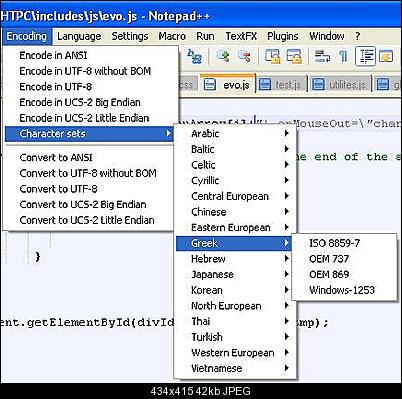The width and height of the screenshot is (402, 399).
Task: Expand the Central European submenu
Action: click(x=235, y=196)
